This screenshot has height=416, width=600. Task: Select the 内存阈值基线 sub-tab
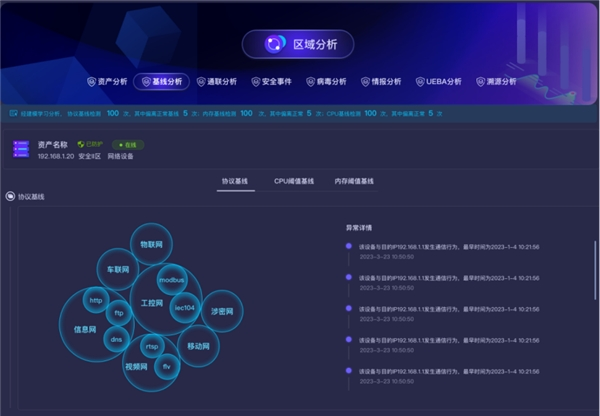354,181
